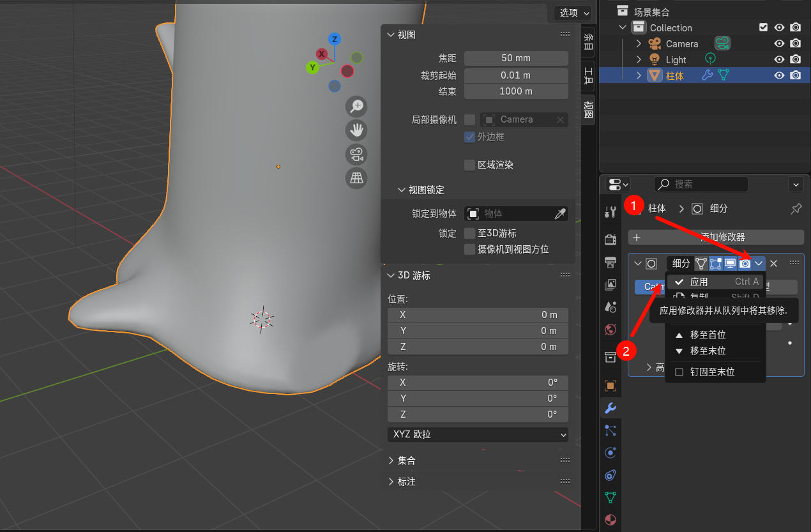Open the XYZ 欧拉 rotation mode dropdown

click(478, 434)
